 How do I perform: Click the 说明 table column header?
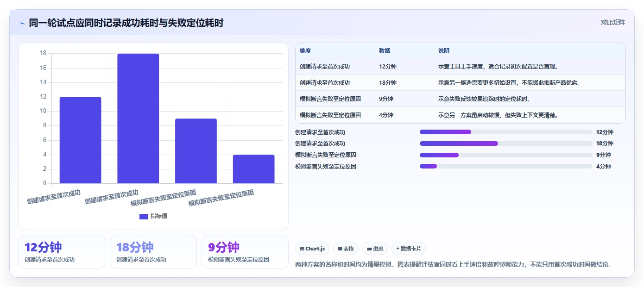click(444, 51)
